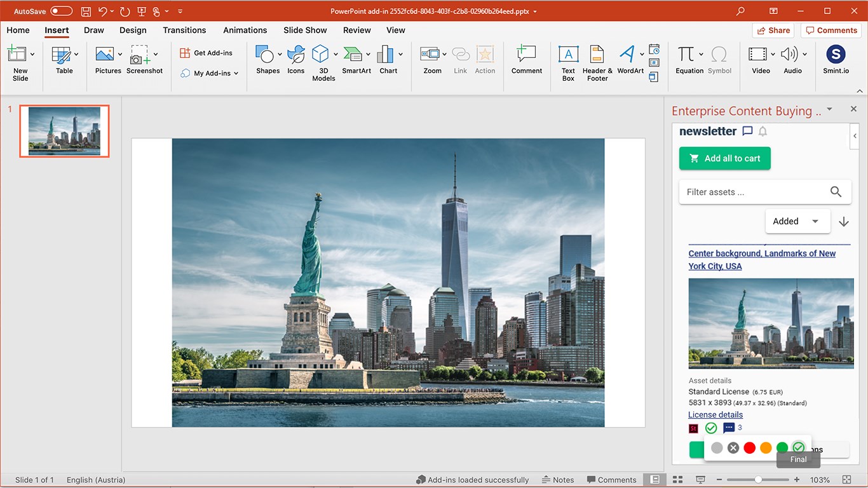The image size is (868, 488).
Task: Insert a Text Box
Action: pos(568,64)
